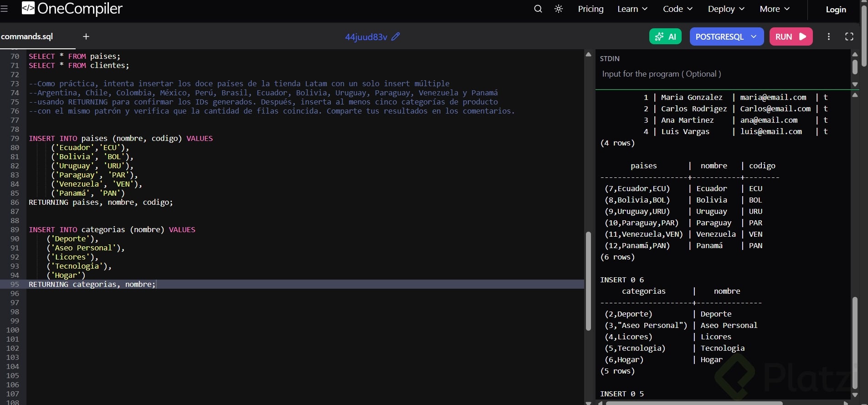The height and width of the screenshot is (405, 868).
Task: Run the SQL code
Action: coord(791,36)
